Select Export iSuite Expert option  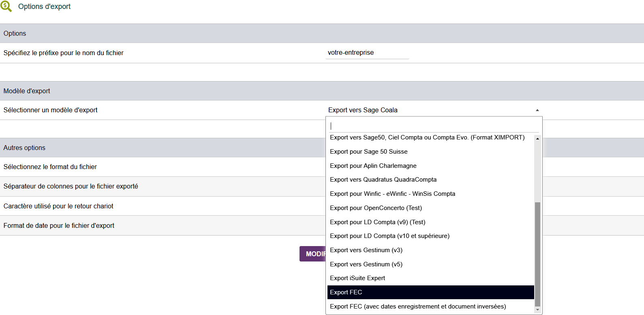click(x=430, y=278)
